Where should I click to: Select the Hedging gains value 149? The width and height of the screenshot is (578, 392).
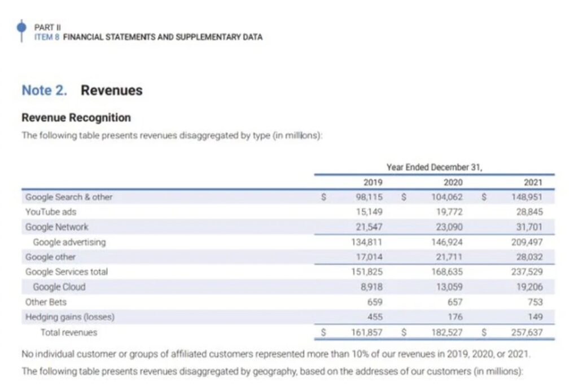(x=535, y=317)
